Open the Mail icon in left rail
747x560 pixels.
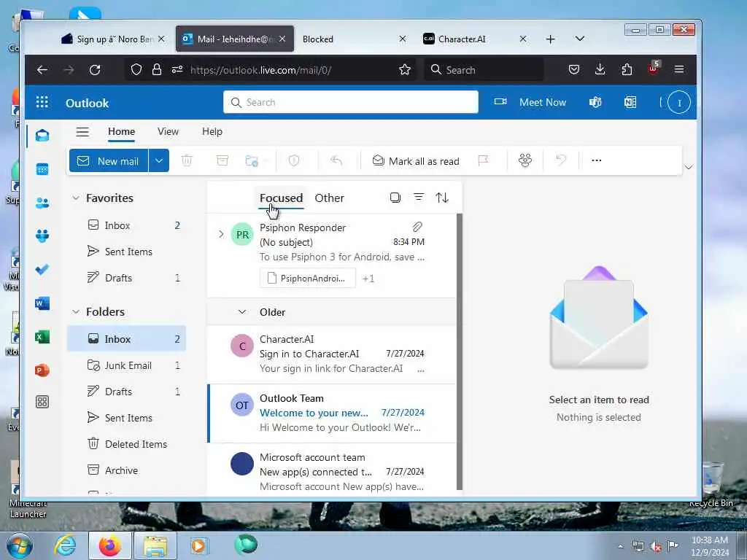click(42, 136)
